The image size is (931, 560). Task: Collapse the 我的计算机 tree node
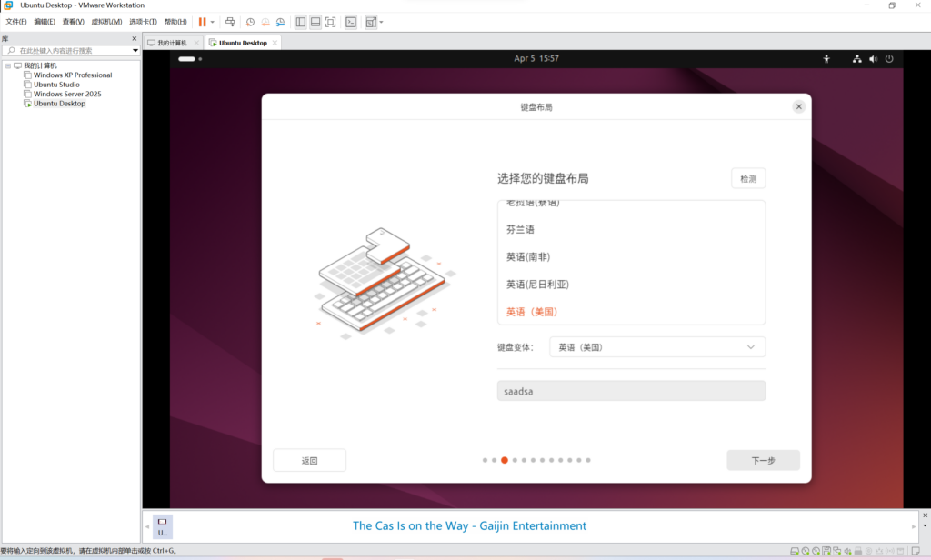coord(8,66)
